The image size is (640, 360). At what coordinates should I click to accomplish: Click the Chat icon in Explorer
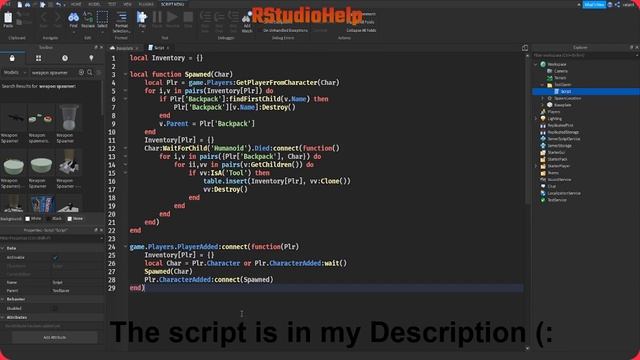(x=543, y=186)
